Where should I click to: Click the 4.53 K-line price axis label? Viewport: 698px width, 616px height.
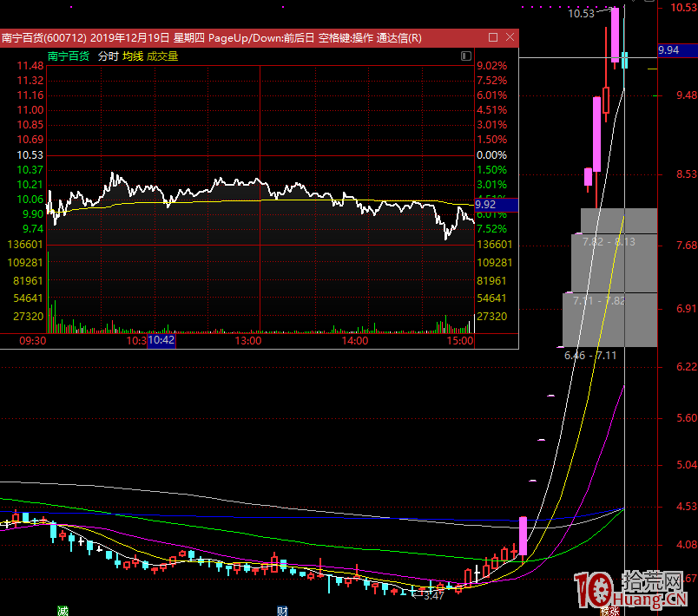point(687,506)
